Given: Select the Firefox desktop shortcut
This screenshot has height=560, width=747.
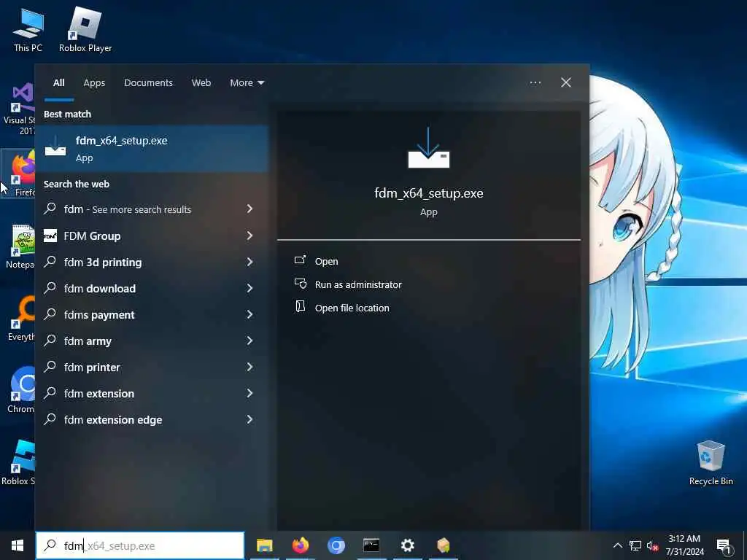Looking at the screenshot, I should point(19,173).
